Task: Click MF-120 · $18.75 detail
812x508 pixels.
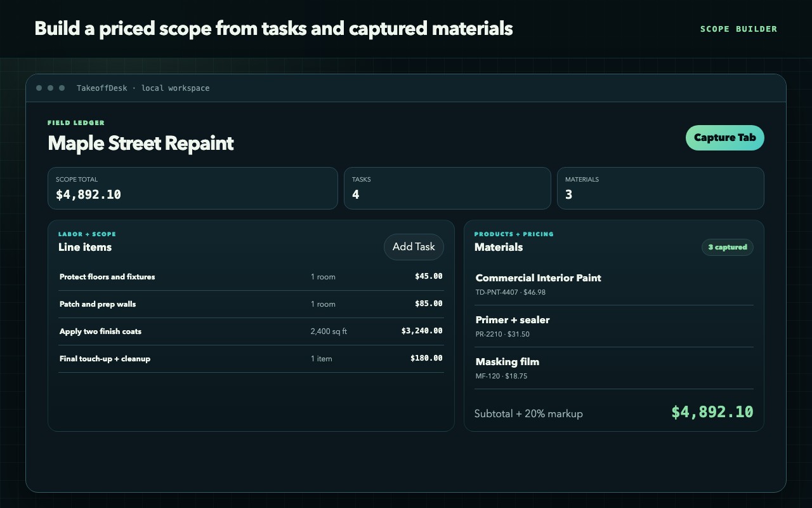Action: 501,376
